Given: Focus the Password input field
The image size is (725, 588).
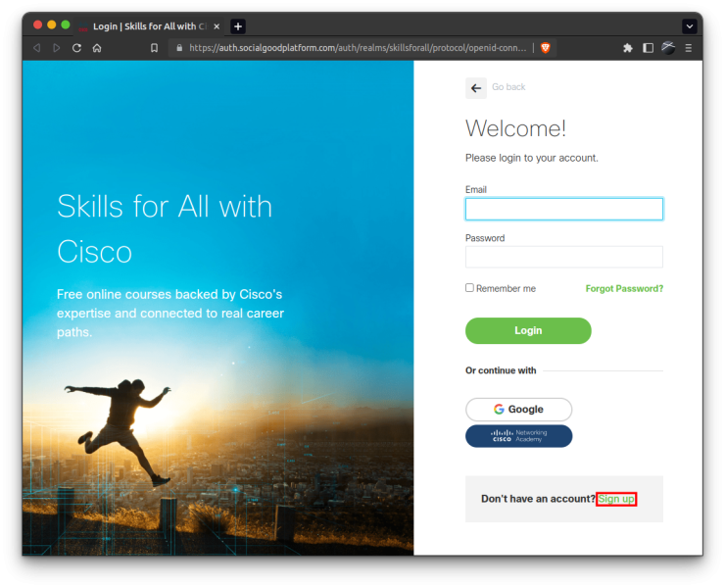Looking at the screenshot, I should point(564,257).
